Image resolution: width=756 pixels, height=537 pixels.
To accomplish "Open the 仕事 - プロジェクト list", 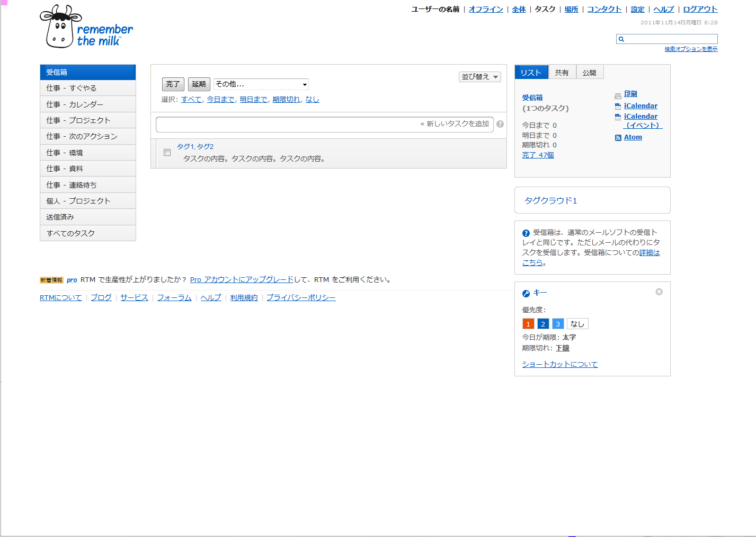I will pyautogui.click(x=88, y=120).
